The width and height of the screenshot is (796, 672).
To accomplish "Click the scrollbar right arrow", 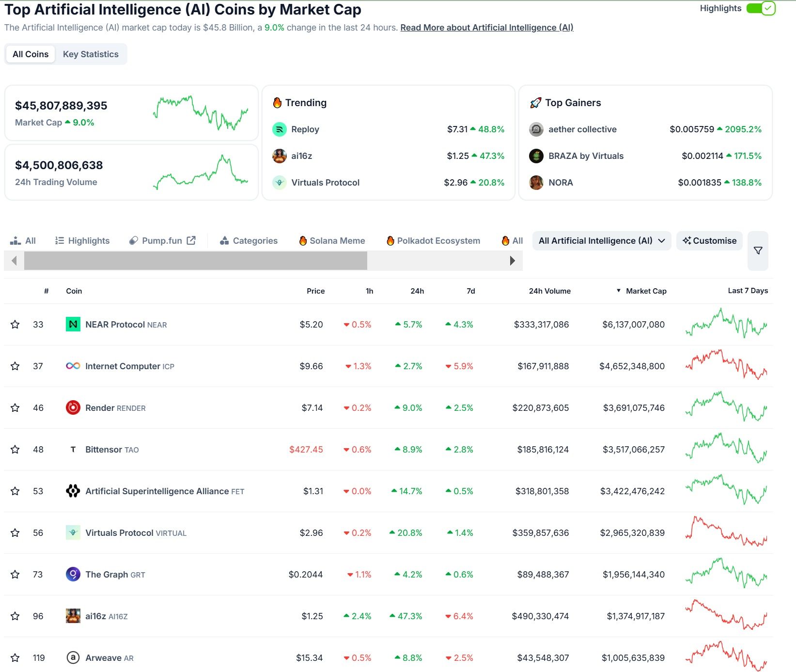I will 513,261.
